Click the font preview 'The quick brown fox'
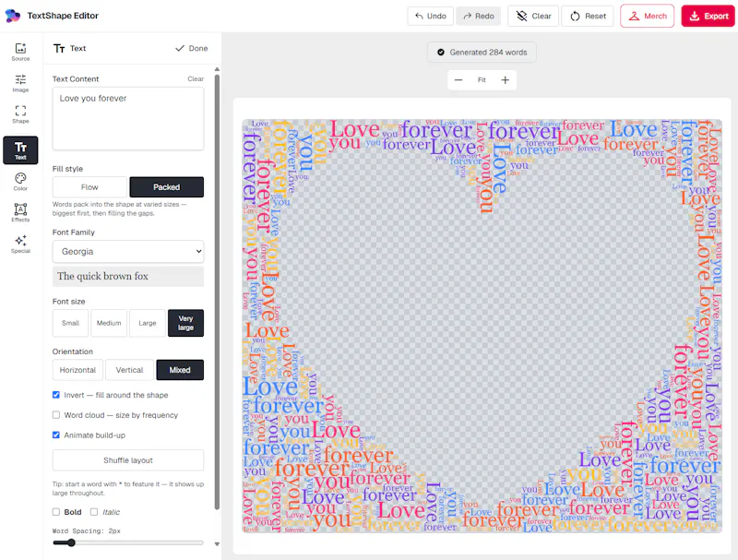This screenshot has width=738, height=560. [x=128, y=276]
